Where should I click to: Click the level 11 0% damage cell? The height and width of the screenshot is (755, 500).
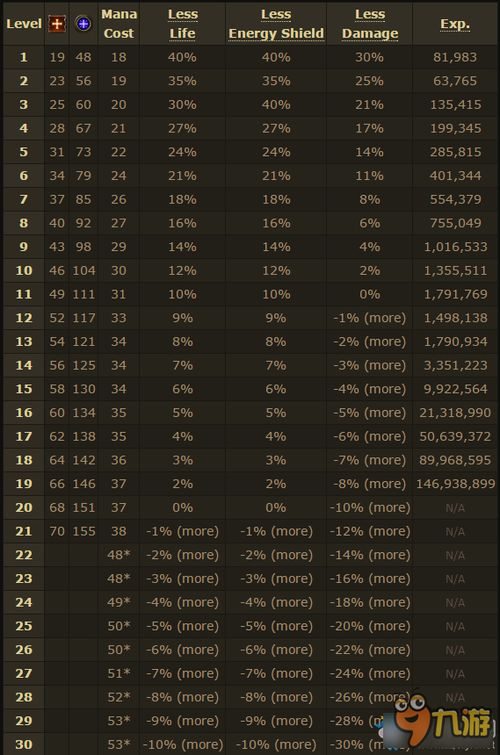pos(369,294)
